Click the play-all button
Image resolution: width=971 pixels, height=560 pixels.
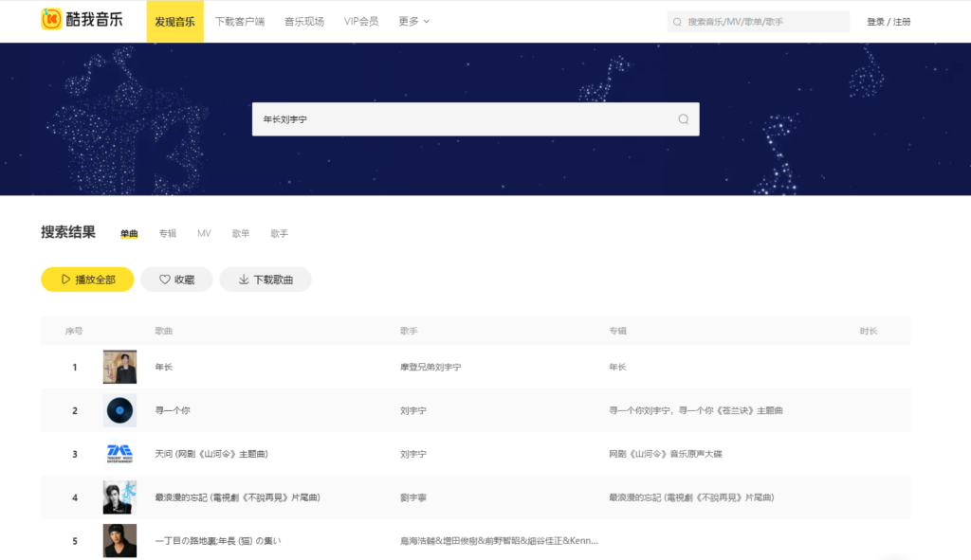tap(87, 280)
